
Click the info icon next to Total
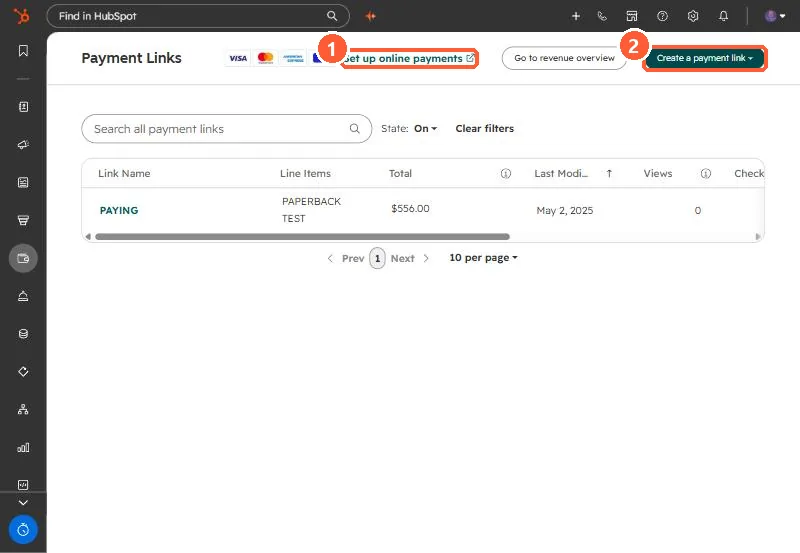(x=506, y=173)
